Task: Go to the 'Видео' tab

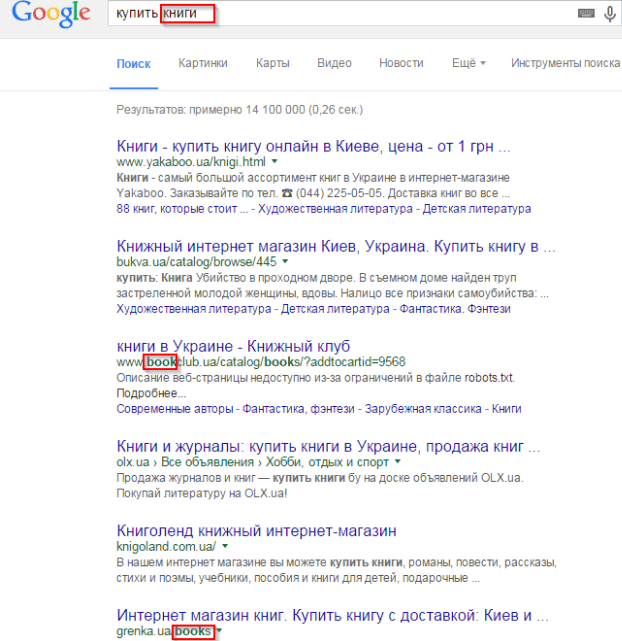Action: coord(334,63)
